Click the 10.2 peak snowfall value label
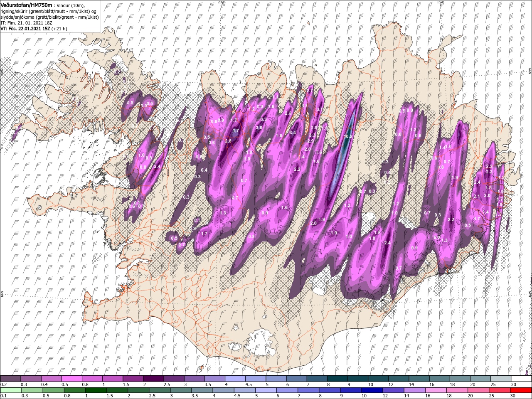The image size is (532, 399). (348, 136)
